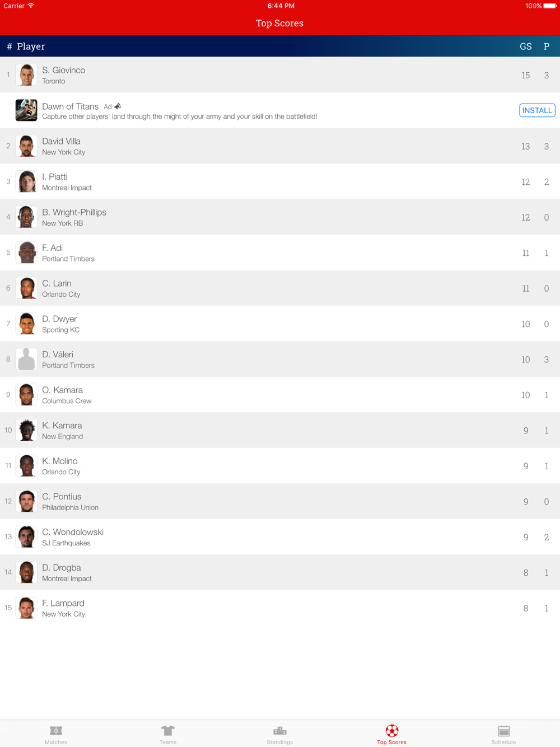The height and width of the screenshot is (747, 560).
Task: Tap the Dawn of Titans ad icon
Action: (26, 110)
